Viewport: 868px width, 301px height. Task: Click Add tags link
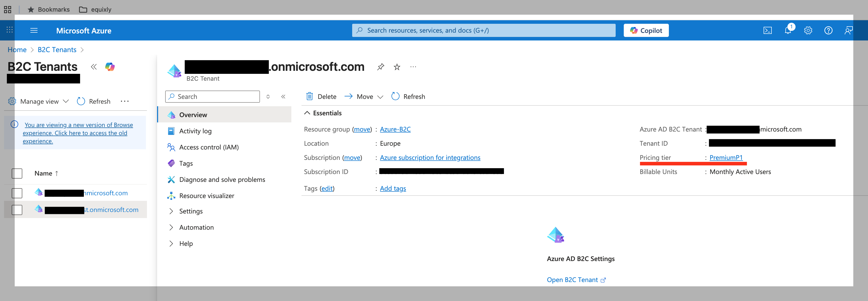click(x=393, y=188)
